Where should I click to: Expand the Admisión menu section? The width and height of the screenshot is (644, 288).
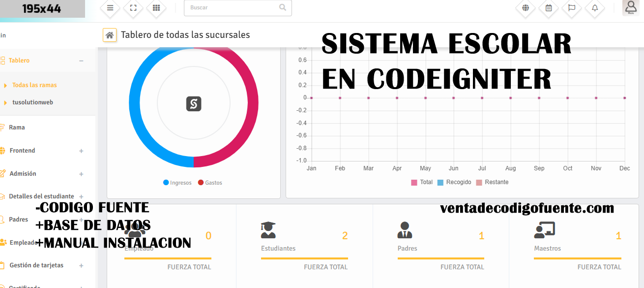[x=81, y=173]
